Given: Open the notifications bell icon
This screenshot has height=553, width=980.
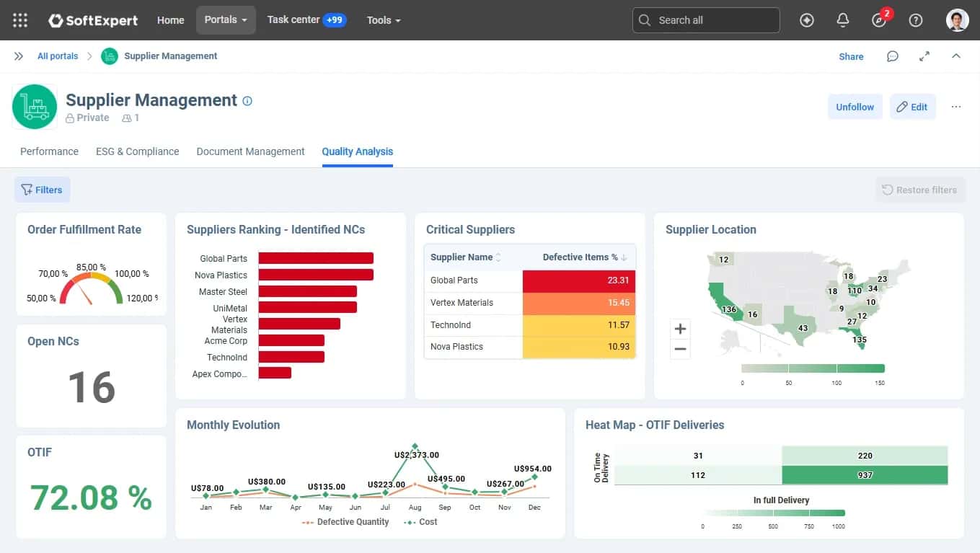Looking at the screenshot, I should tap(842, 20).
